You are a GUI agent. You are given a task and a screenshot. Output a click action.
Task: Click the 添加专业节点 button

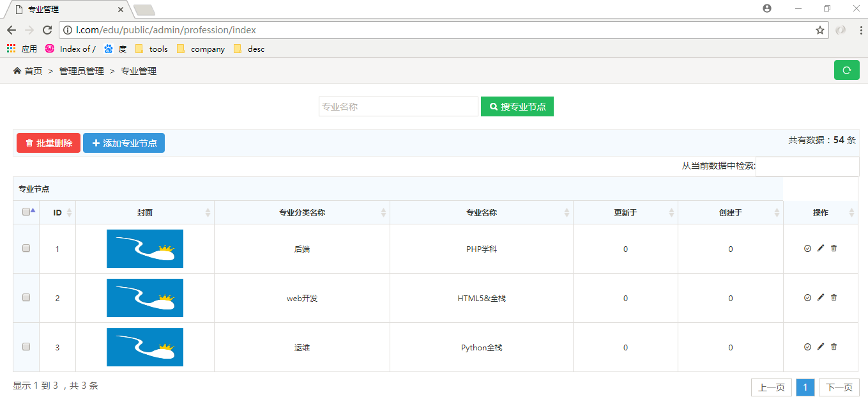click(124, 143)
